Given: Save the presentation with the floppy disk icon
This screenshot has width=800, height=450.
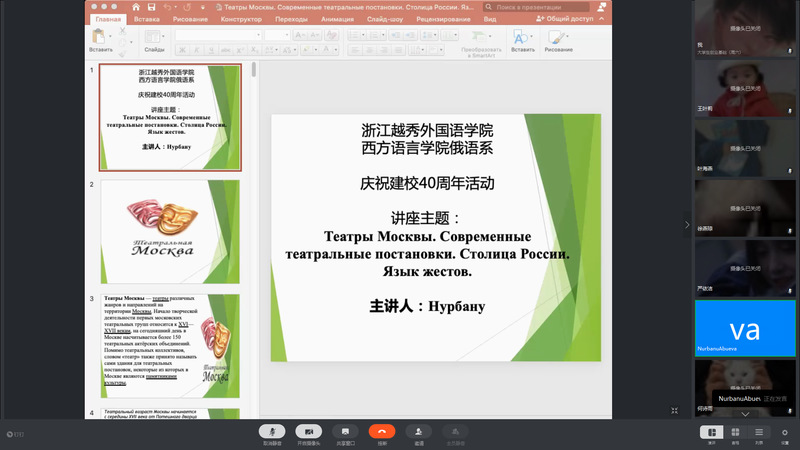Looking at the screenshot, I should coord(151,7).
